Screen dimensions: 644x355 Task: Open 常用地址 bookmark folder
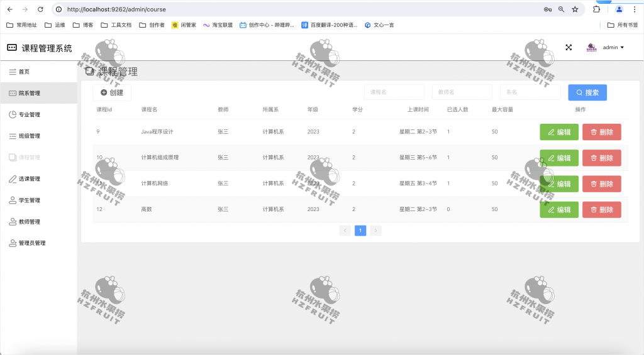point(22,25)
